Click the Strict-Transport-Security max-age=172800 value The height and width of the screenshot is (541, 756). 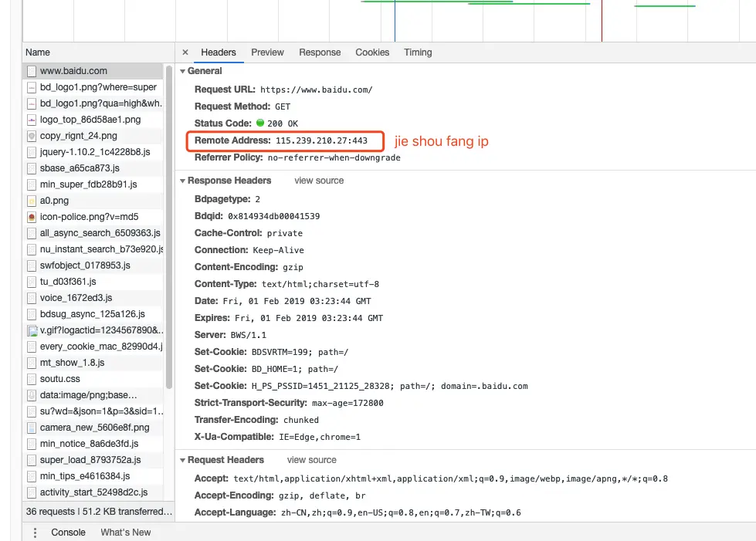click(x=347, y=403)
